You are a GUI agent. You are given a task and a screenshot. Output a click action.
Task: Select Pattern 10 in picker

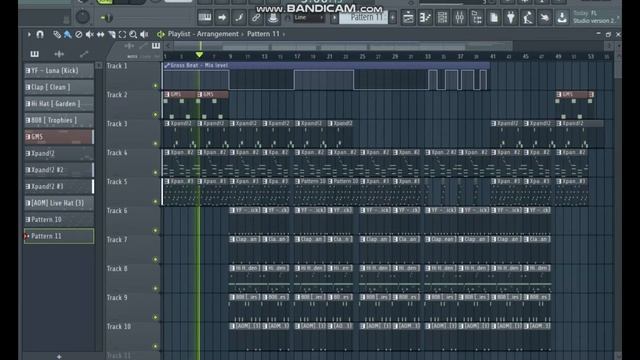59,220
